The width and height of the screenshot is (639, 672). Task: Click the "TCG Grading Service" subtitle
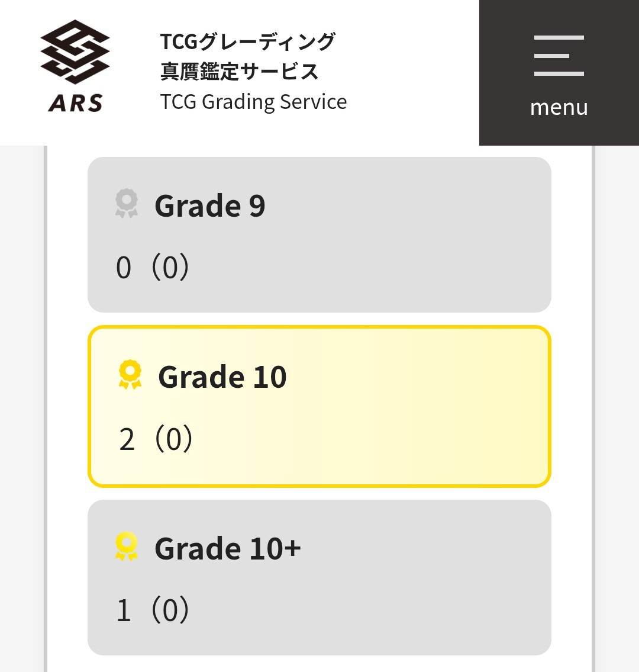[253, 102]
